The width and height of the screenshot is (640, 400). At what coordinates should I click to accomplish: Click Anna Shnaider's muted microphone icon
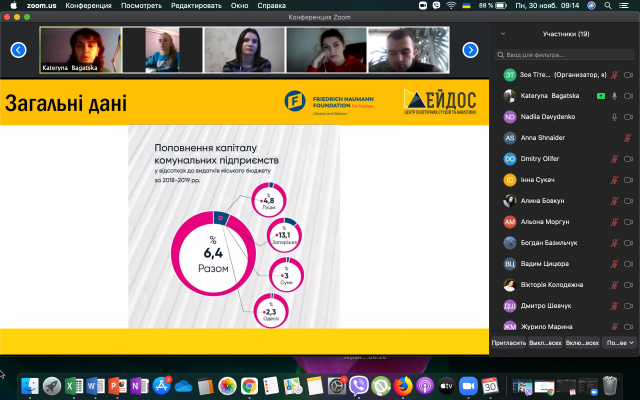tap(627, 138)
